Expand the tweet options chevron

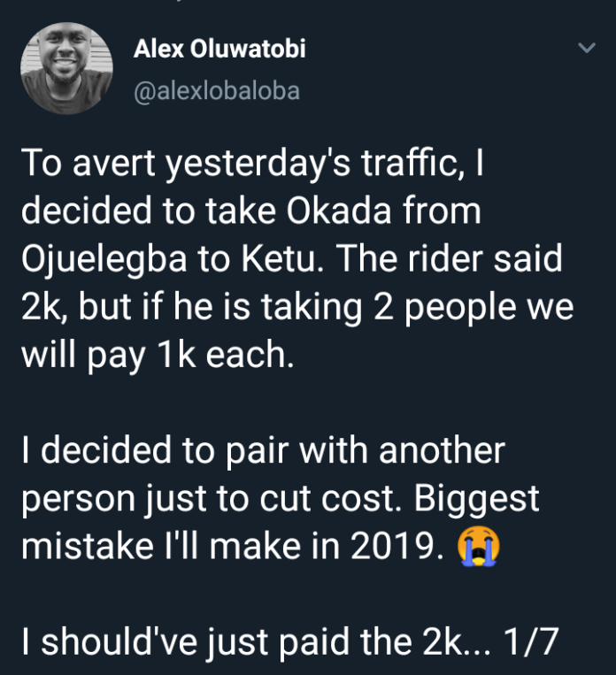[x=586, y=47]
